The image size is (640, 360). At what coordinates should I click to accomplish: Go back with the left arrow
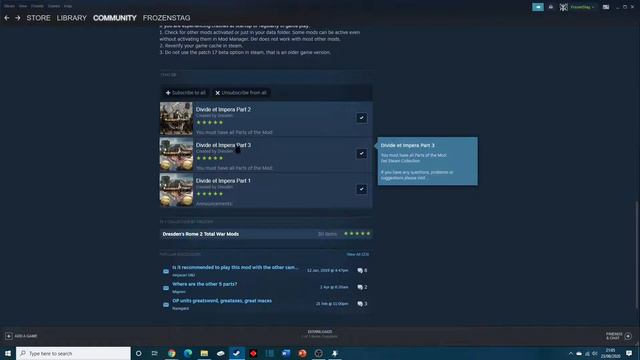[x=7, y=18]
